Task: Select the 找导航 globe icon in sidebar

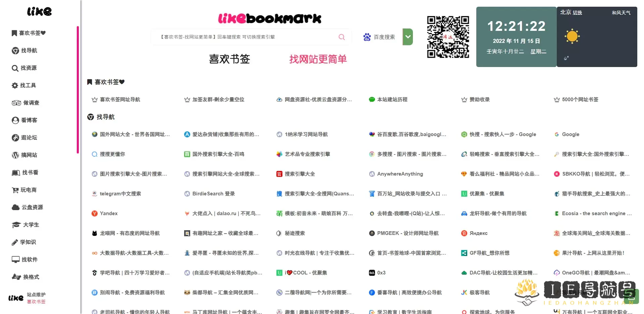Action: pos(15,51)
